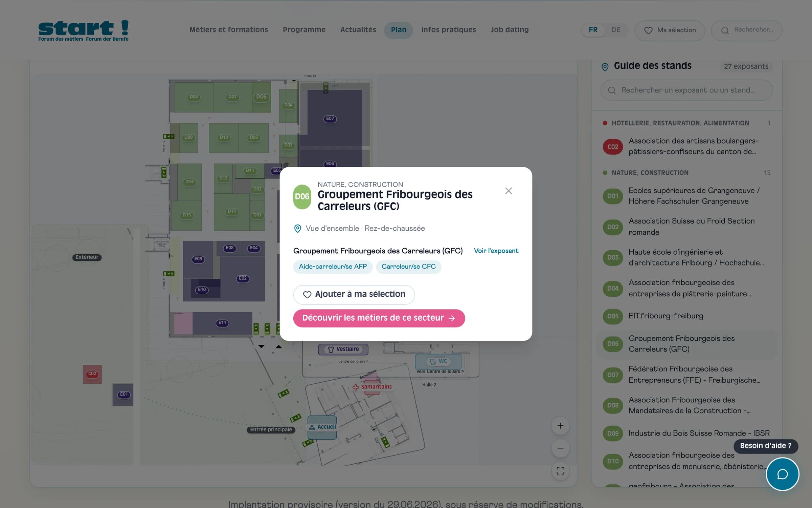Select D09 Industrie du Bois Suisse Romande
812x508 pixels.
pyautogui.click(x=686, y=433)
